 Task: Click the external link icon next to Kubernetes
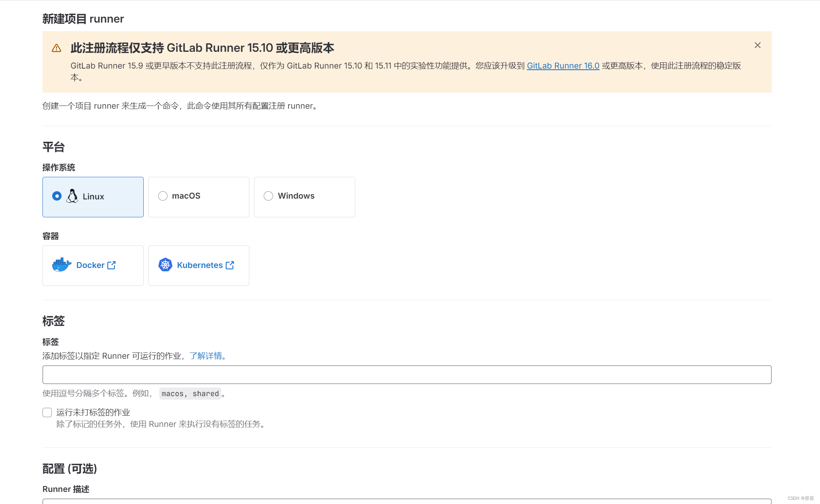[x=230, y=265]
